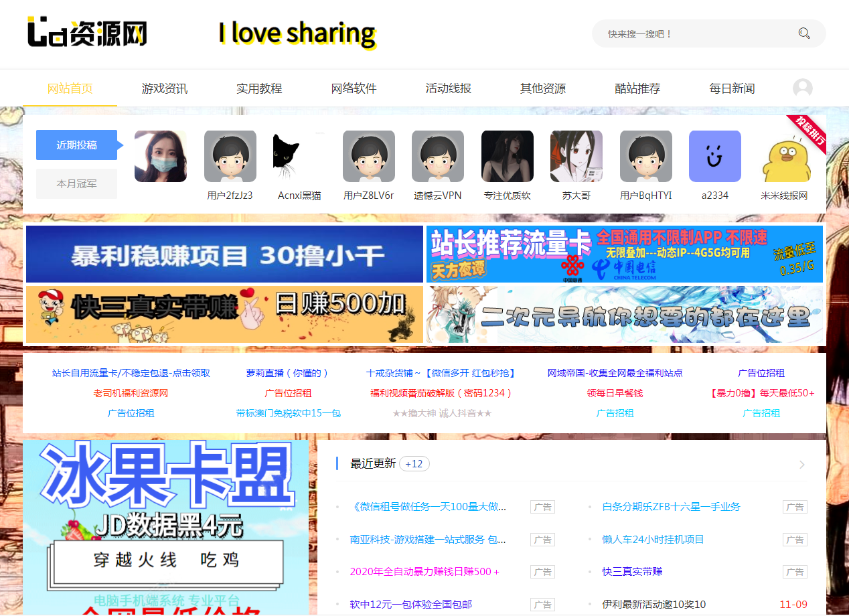
Task: Open the user profile avatar icon
Action: coord(802,88)
